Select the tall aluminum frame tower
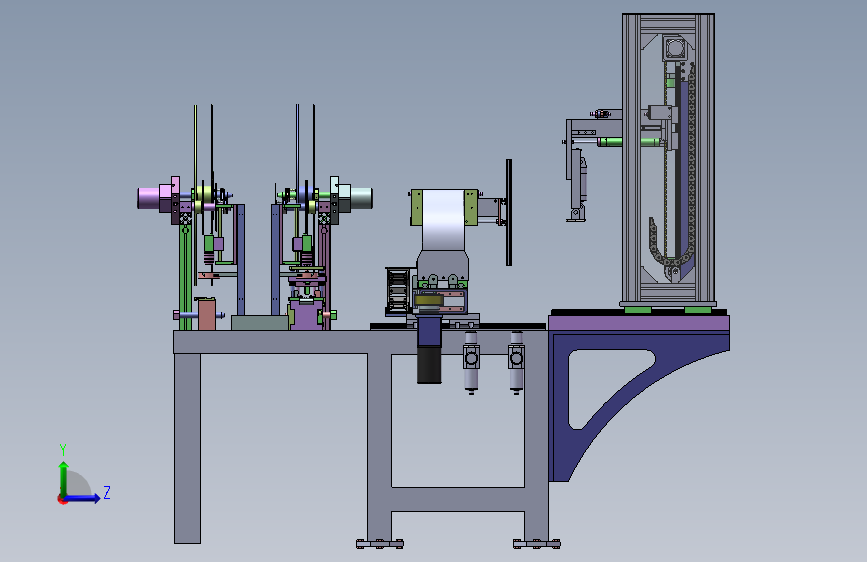Viewport: 867px width, 562px height. [x=668, y=159]
